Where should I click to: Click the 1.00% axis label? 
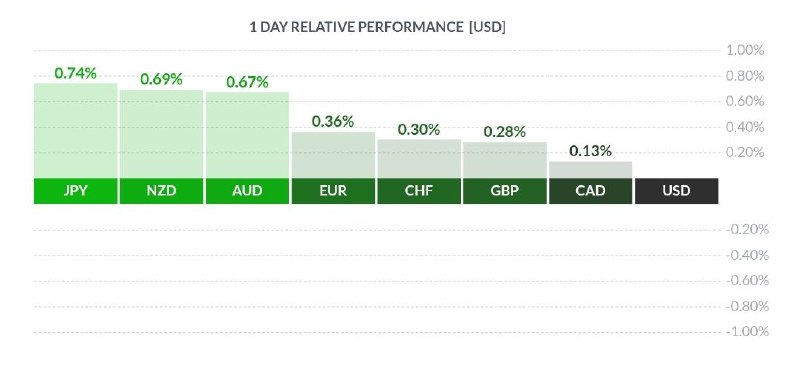[745, 50]
